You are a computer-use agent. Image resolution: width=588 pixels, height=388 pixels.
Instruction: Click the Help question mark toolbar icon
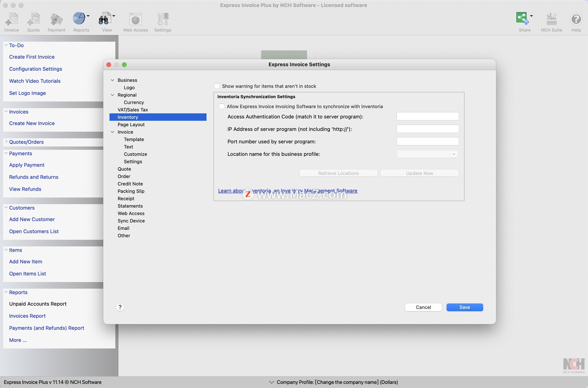pos(576,19)
